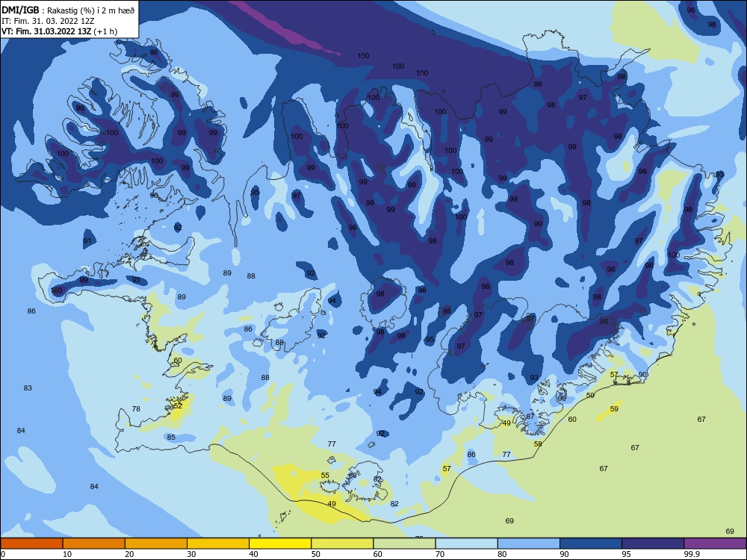Click the dark blue 90–95 legend swatch

(x=591, y=544)
